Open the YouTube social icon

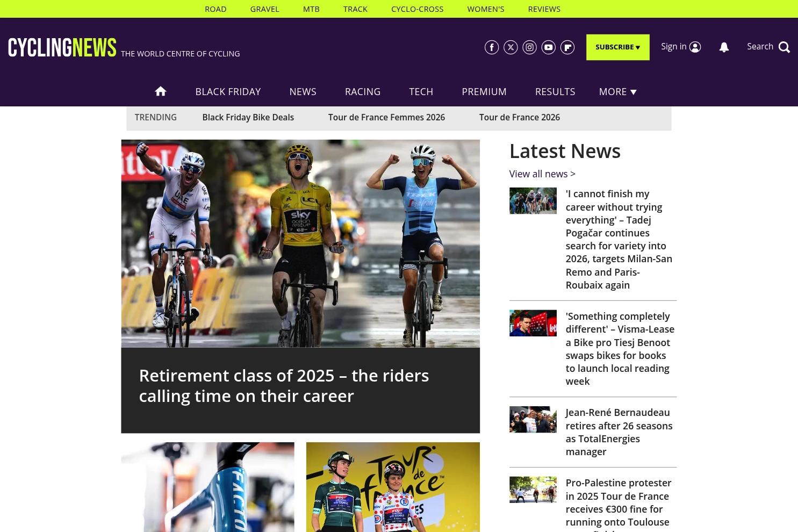548,47
